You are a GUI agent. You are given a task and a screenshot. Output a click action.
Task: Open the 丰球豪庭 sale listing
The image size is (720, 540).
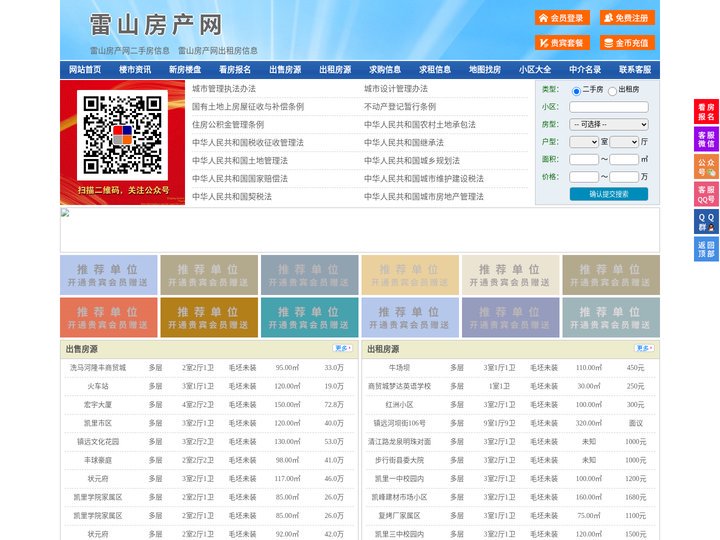click(98, 460)
